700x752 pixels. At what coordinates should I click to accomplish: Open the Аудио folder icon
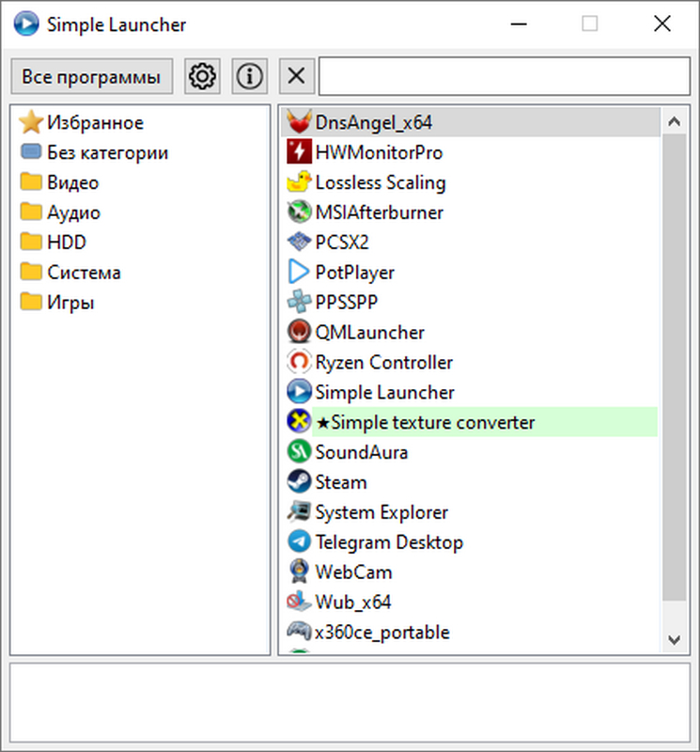pyautogui.click(x=31, y=211)
